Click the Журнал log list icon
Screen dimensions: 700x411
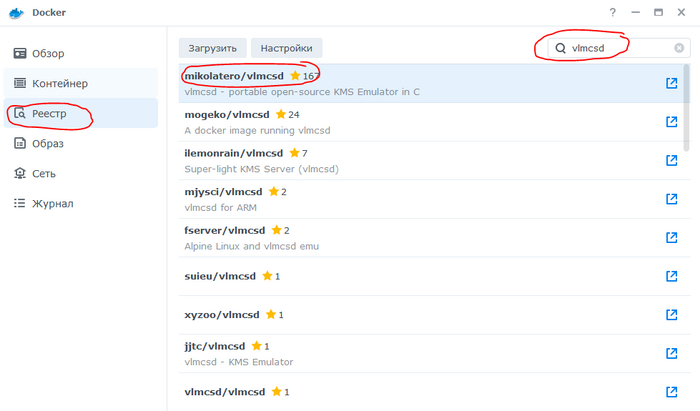[20, 203]
